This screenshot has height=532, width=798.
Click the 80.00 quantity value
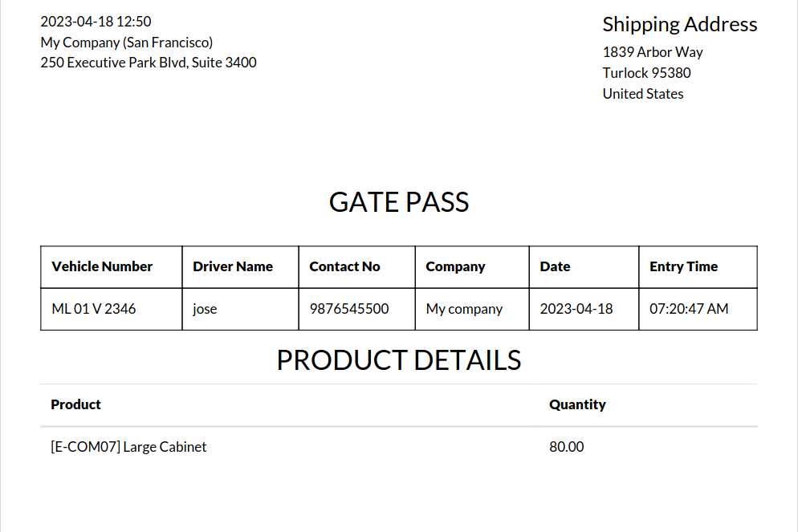click(x=567, y=447)
